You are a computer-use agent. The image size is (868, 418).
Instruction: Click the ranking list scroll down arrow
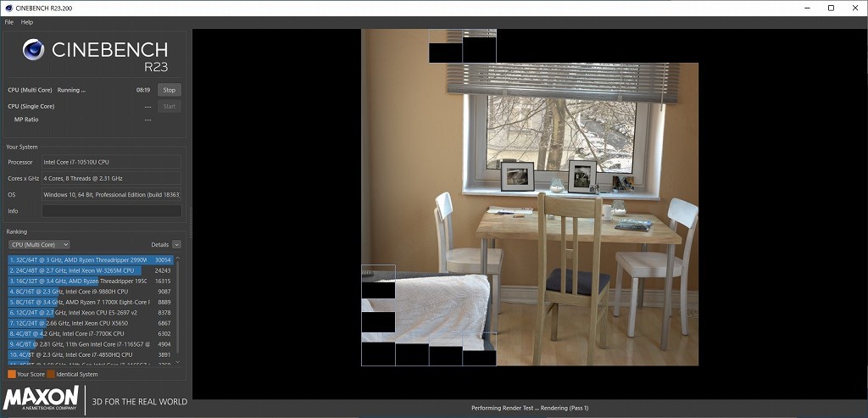178,361
